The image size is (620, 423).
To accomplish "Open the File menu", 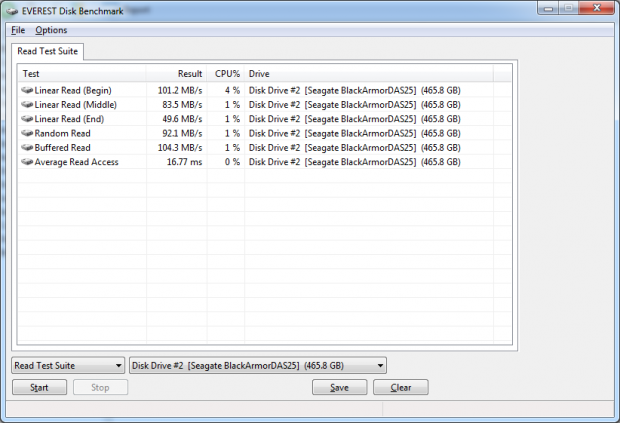I will [x=17, y=30].
